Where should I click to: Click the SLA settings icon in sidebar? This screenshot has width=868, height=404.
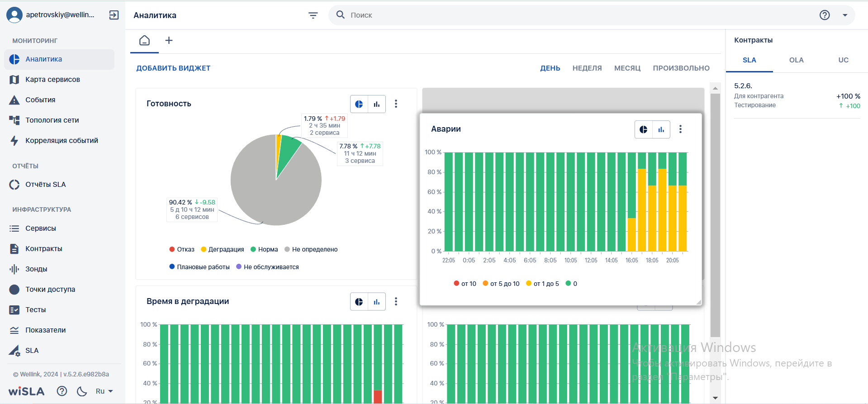[14, 351]
